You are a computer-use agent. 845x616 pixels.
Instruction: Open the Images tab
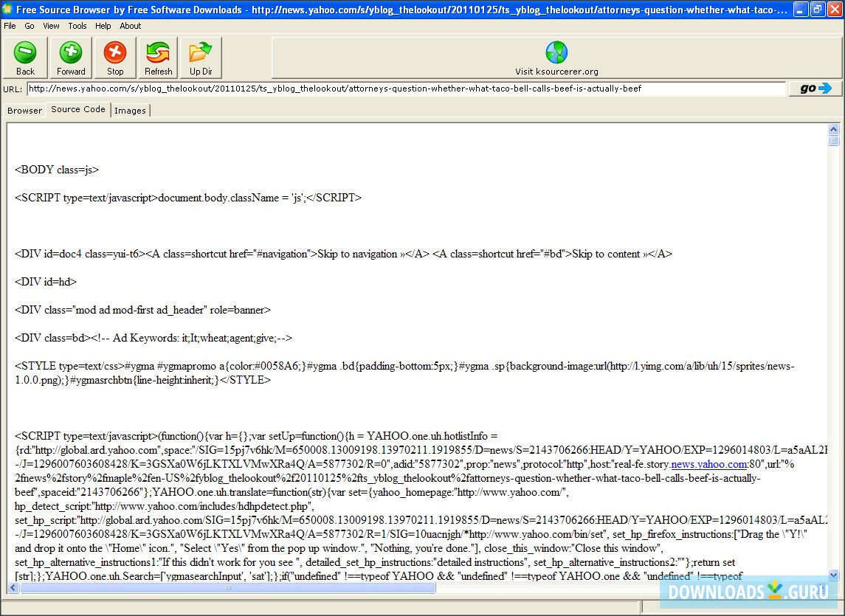(x=130, y=110)
